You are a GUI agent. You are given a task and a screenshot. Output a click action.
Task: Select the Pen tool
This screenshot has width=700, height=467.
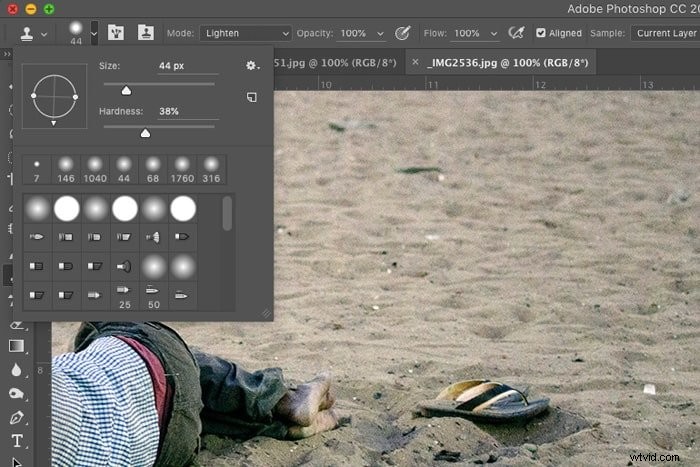click(17, 417)
